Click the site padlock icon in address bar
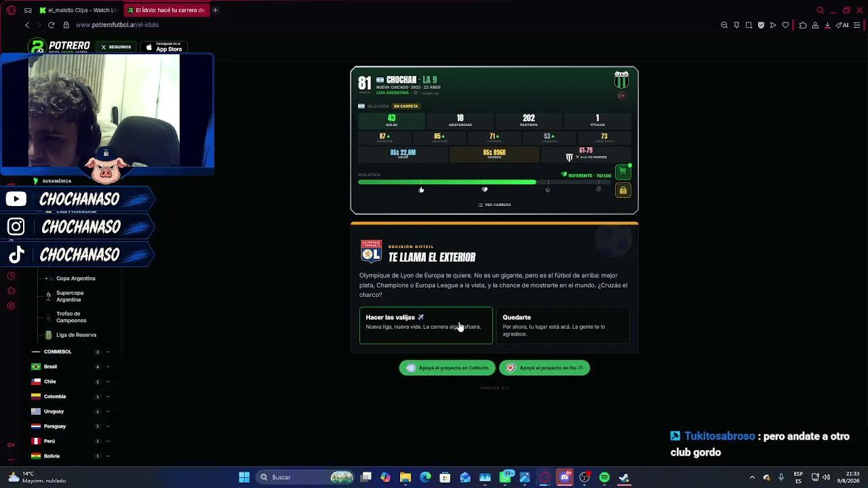 tap(66, 25)
